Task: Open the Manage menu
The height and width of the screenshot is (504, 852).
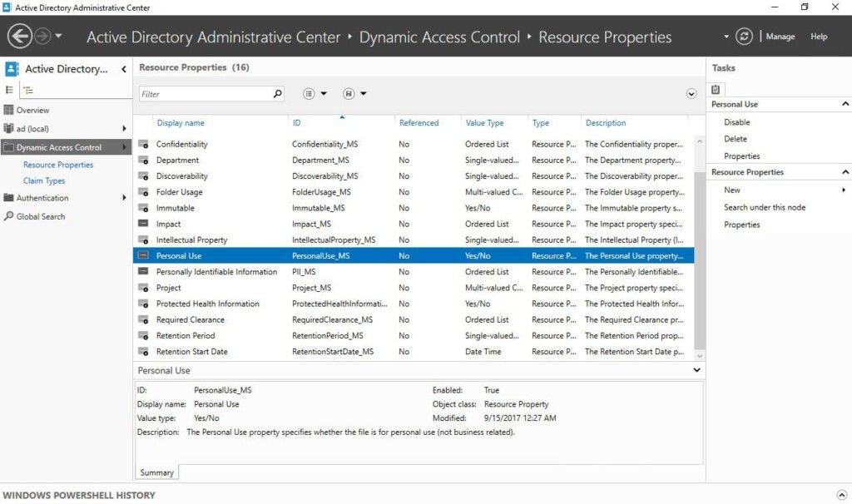Action: [780, 37]
